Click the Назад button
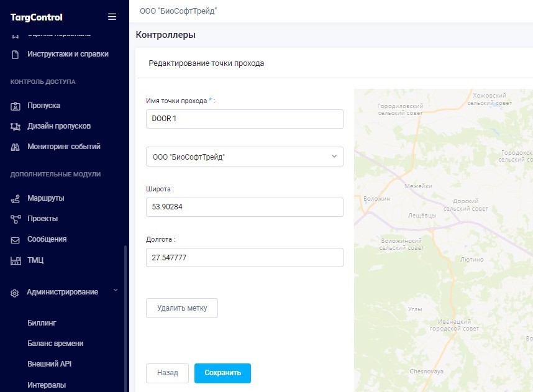The width and height of the screenshot is (533, 392). (x=167, y=373)
